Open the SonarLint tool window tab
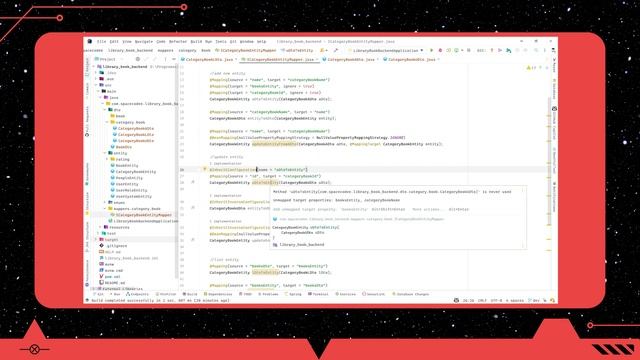This screenshot has width=640, height=360. (x=373, y=294)
